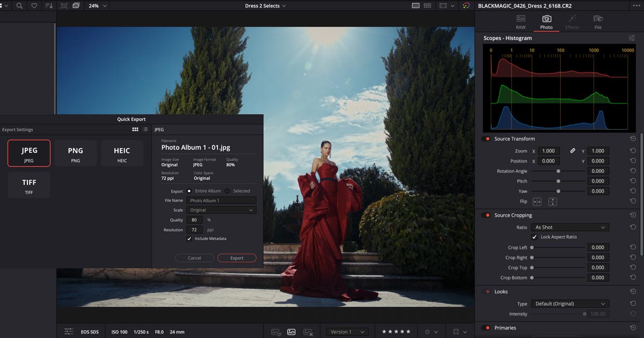Click the fit-to-frame viewer icon
Screen dimensions: 644x338
tap(64, 5)
